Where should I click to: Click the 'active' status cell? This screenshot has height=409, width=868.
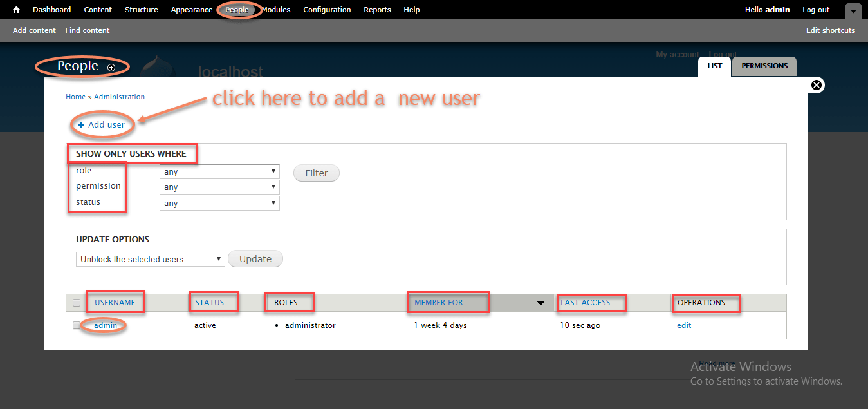coord(205,325)
